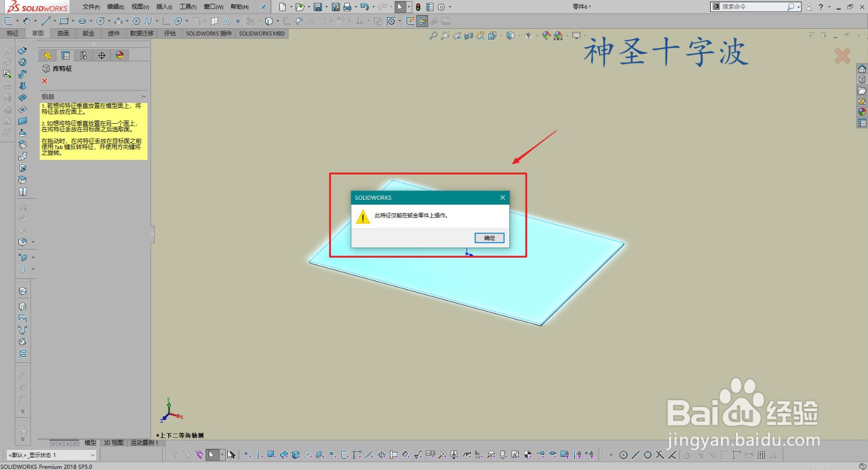Select the Straight Slot sketch tool
Viewport: 868px width, 470px height.
pos(82,21)
